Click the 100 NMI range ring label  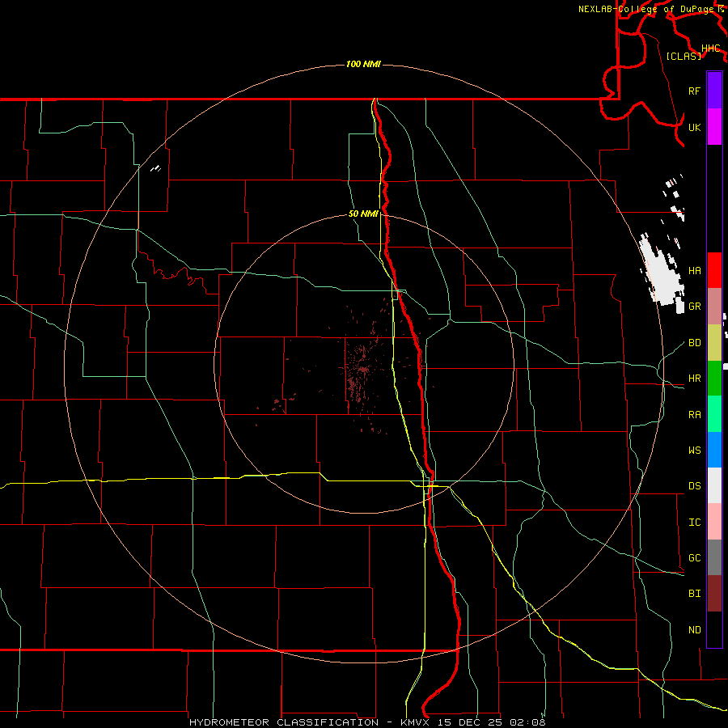point(363,64)
